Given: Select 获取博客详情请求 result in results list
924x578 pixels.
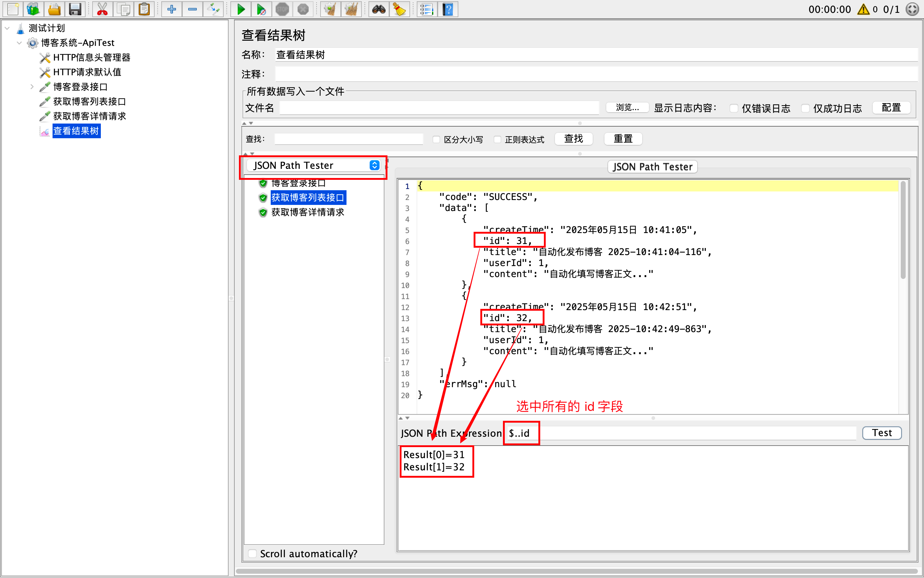Looking at the screenshot, I should tap(308, 212).
